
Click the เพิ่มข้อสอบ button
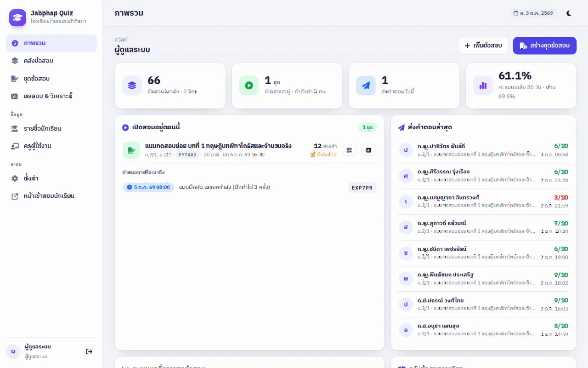pos(483,46)
